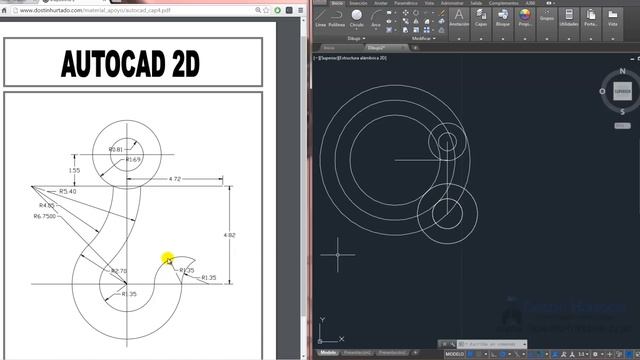The width and height of the screenshot is (640, 360).
Task: Switch to the Insertar ribbon tab
Action: pyautogui.click(x=358, y=3)
